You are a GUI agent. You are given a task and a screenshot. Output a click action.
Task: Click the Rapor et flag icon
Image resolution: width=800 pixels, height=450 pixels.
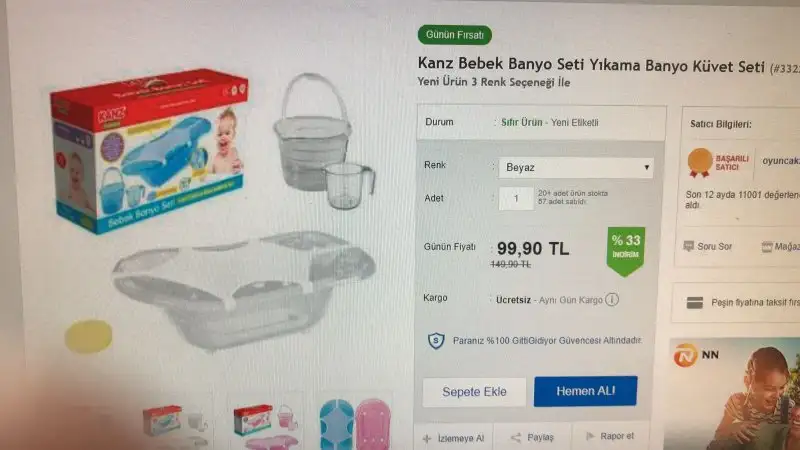coord(590,436)
